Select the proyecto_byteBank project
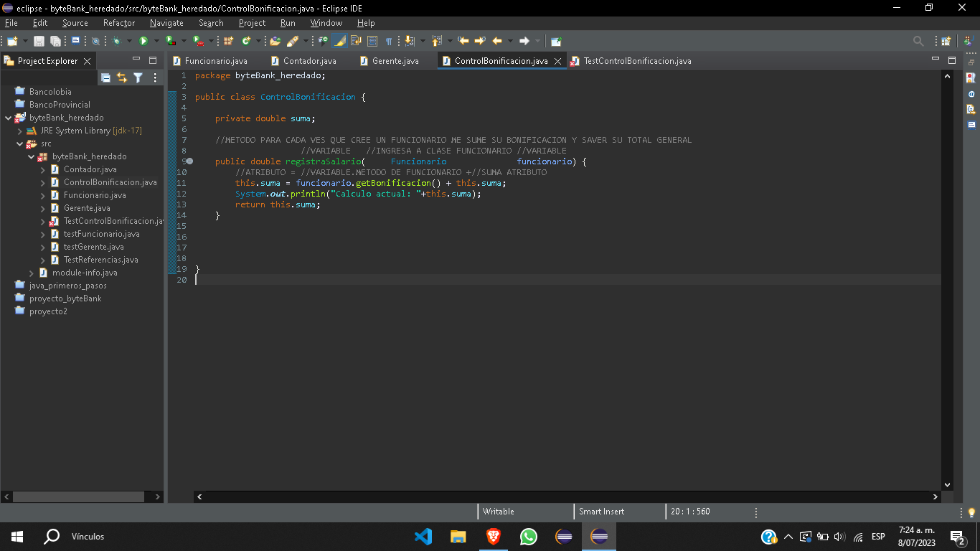The image size is (980, 551). pos(65,298)
